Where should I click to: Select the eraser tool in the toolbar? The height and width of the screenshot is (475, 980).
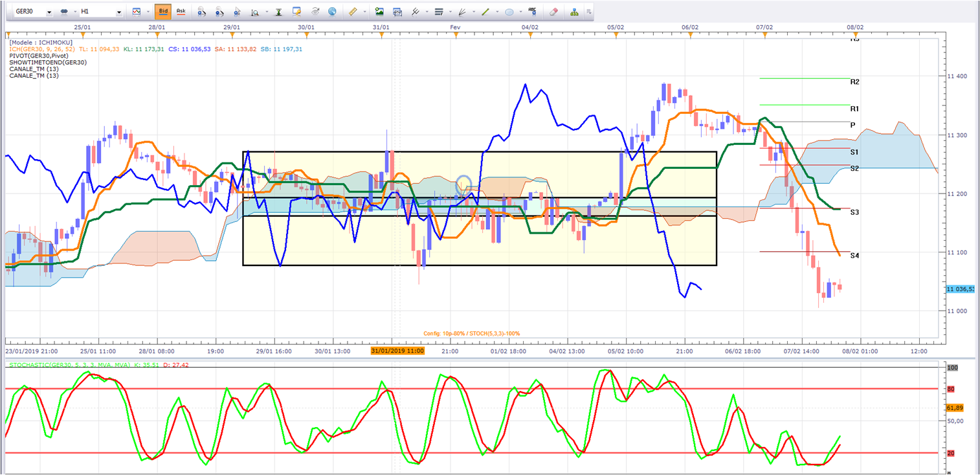coord(553,12)
